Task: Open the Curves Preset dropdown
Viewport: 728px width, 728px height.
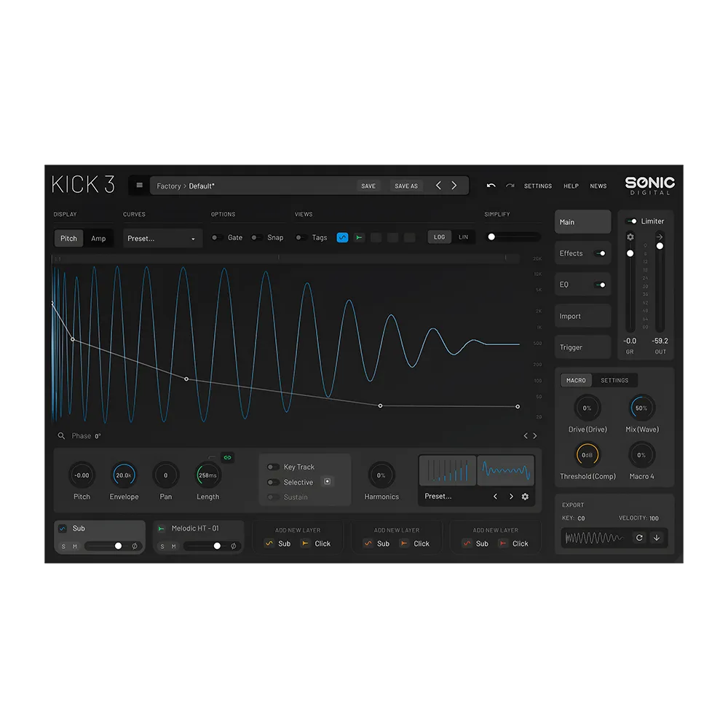Action: pyautogui.click(x=162, y=238)
